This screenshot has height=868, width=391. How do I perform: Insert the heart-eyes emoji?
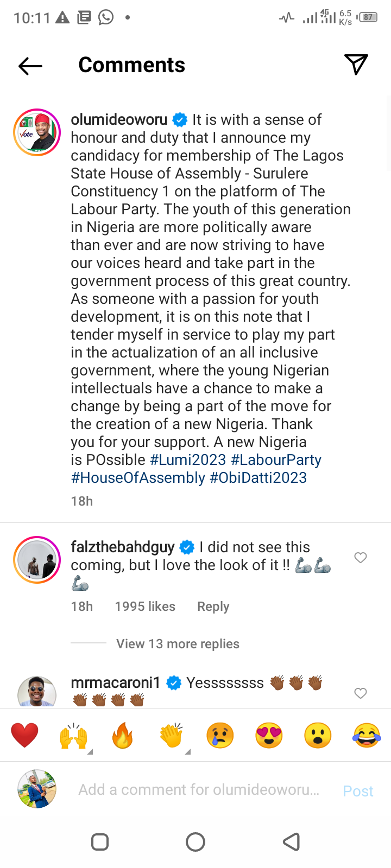[x=269, y=736]
